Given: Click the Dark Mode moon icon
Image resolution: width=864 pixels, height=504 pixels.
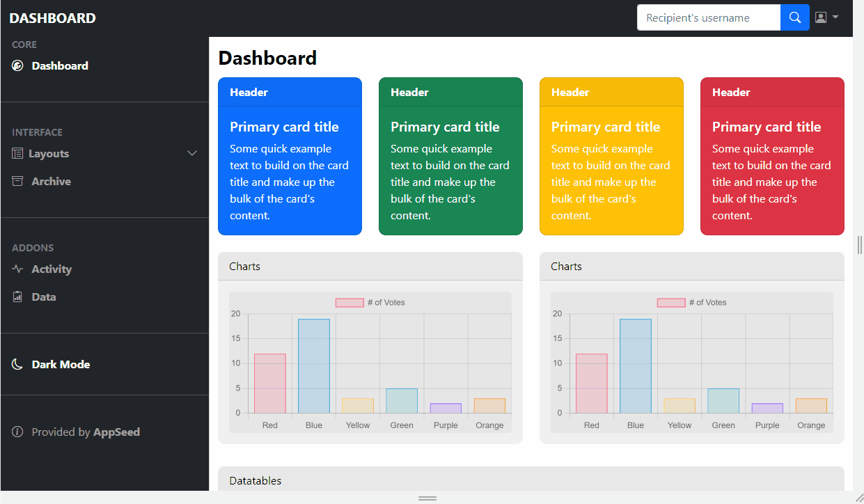Looking at the screenshot, I should 18,364.
